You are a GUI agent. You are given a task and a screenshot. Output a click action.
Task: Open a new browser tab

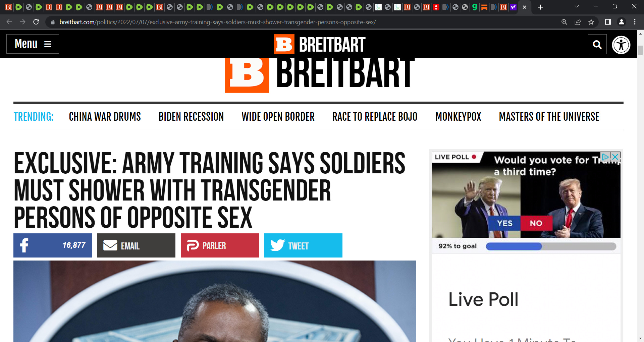[x=540, y=7]
